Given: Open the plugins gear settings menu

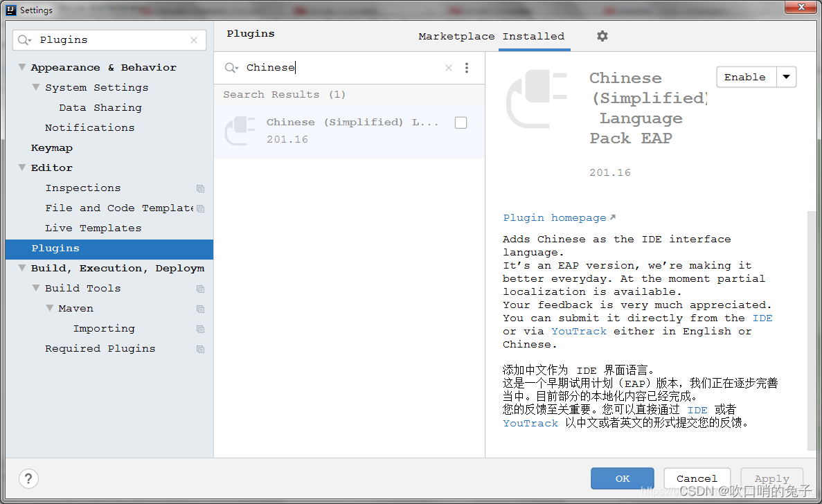Looking at the screenshot, I should 602,36.
